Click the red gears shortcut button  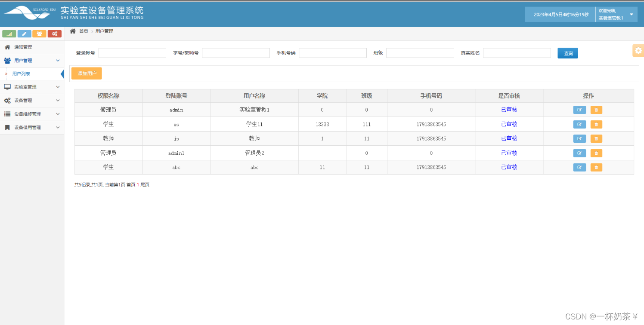55,34
